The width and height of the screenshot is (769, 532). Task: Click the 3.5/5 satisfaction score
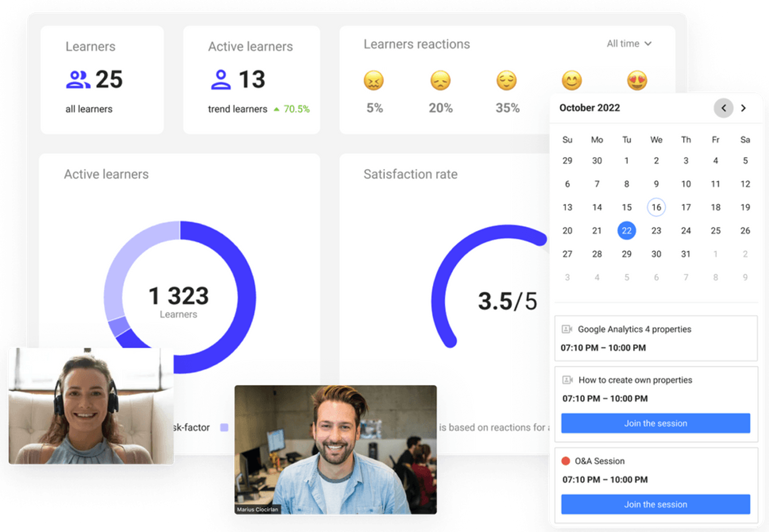point(507,301)
